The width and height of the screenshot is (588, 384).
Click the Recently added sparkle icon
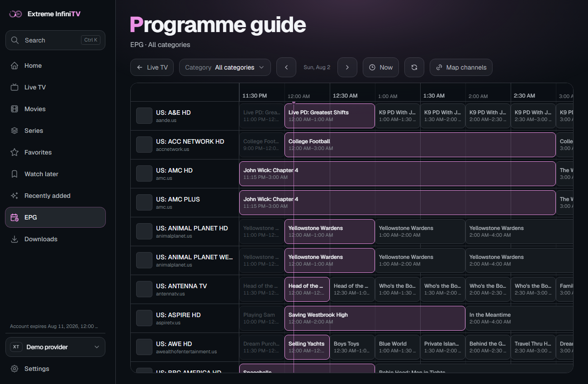point(14,196)
